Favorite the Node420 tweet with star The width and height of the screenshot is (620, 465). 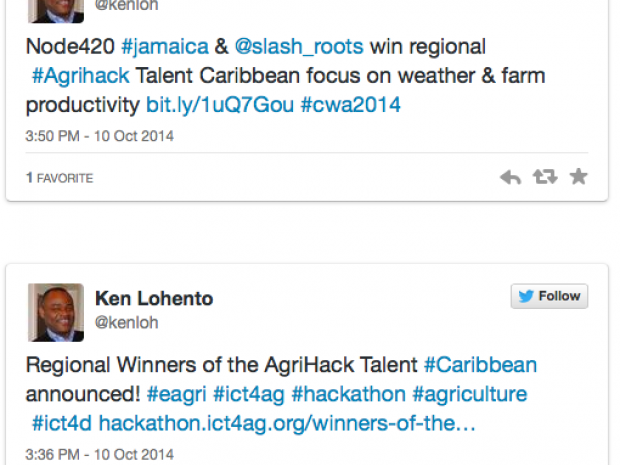point(578,177)
